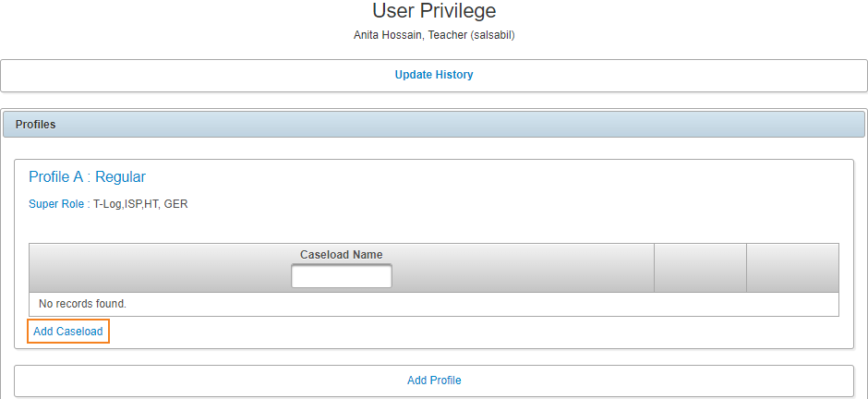Viewport: 868px width, 399px height.
Task: Select Add Profile at the bottom
Action: [434, 381]
